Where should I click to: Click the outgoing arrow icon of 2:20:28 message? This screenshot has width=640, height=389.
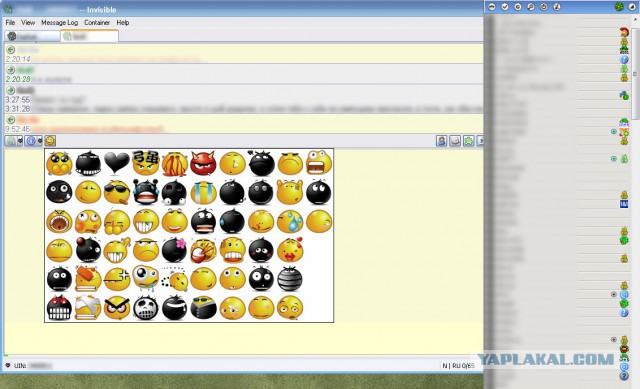pyautogui.click(x=11, y=70)
